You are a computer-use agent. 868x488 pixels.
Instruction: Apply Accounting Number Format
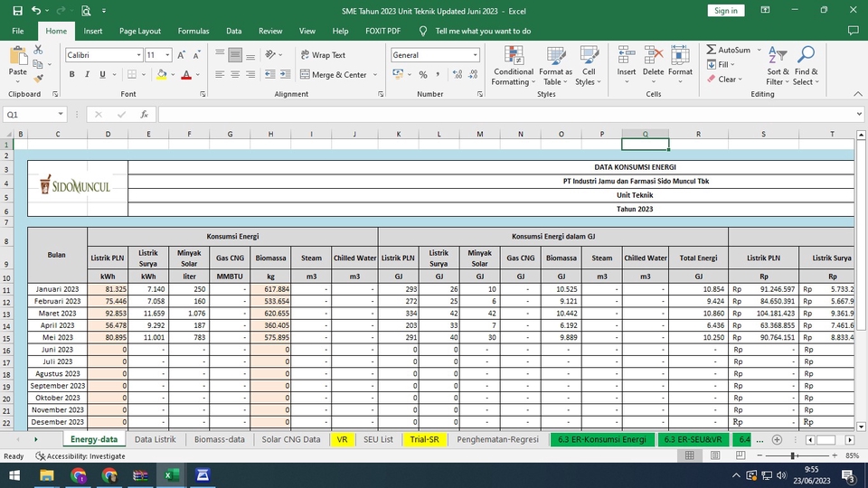398,74
